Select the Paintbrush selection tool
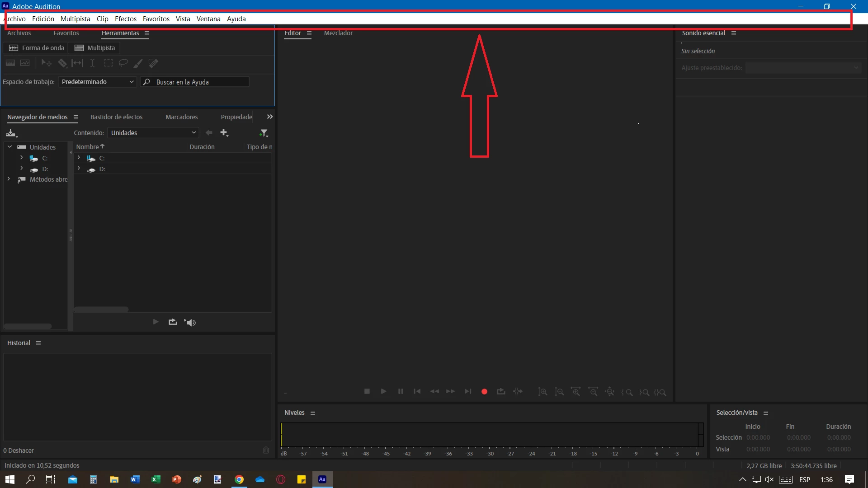The width and height of the screenshot is (868, 488). (138, 63)
